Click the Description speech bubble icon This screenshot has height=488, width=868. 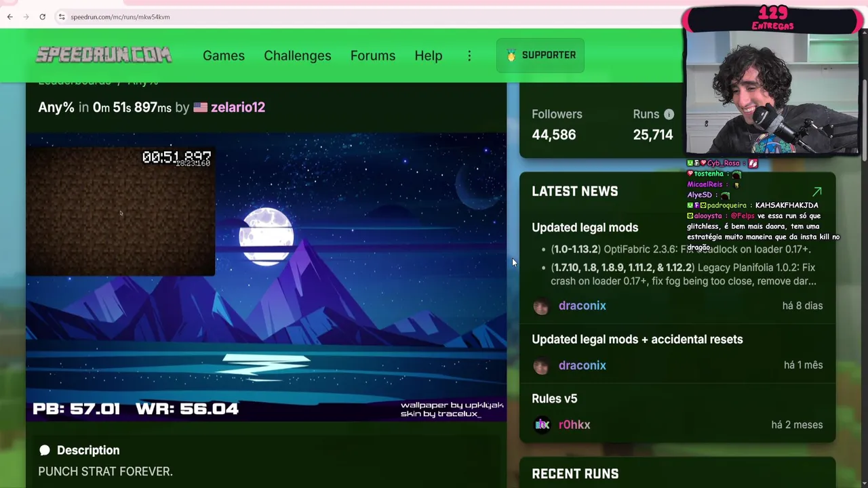tap(45, 451)
